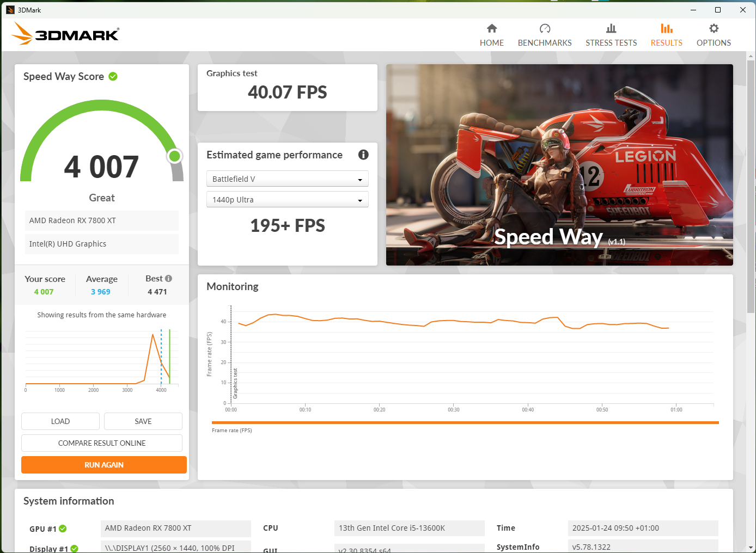
Task: Click the Home icon in navigation
Action: pos(492,28)
